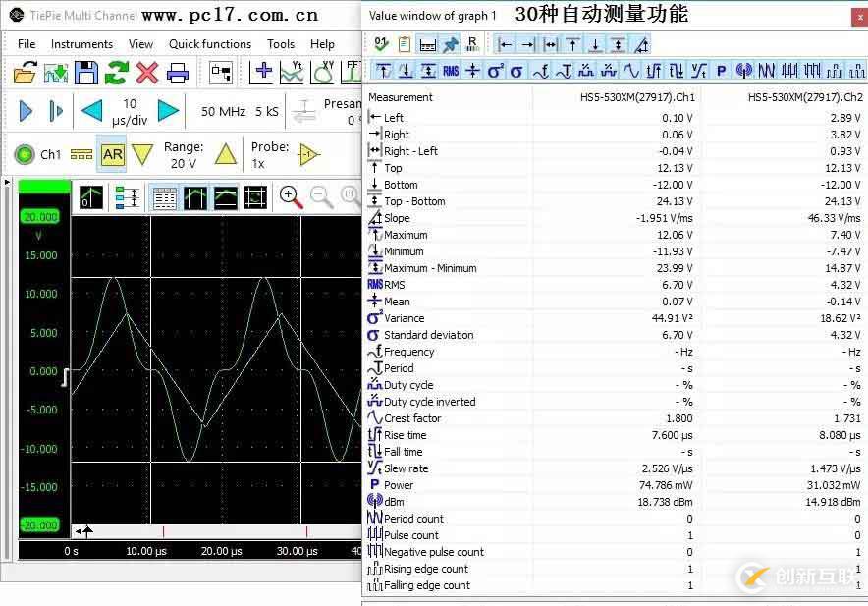Expand the side panel arrow left of graph
This screenshot has width=868, height=606.
pos(7,182)
